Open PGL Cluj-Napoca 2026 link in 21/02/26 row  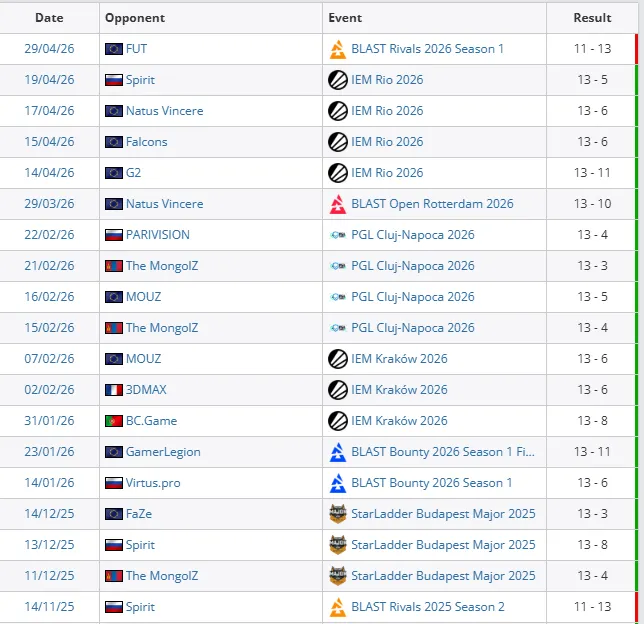click(x=413, y=266)
